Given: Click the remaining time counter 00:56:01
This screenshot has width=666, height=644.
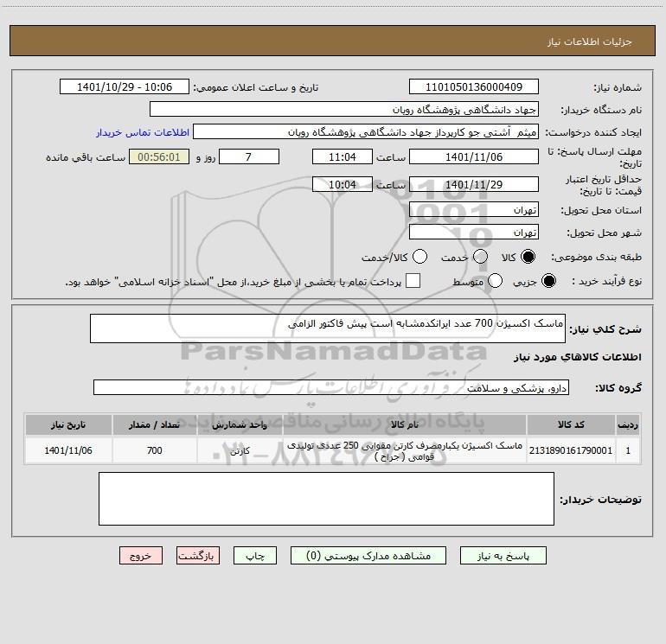Looking at the screenshot, I should [x=159, y=156].
